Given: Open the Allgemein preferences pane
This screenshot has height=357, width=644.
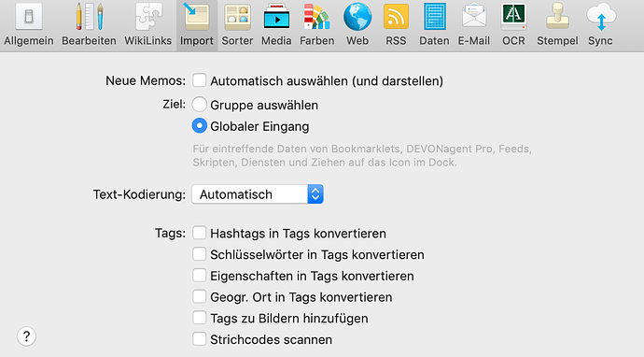Looking at the screenshot, I should (x=29, y=24).
